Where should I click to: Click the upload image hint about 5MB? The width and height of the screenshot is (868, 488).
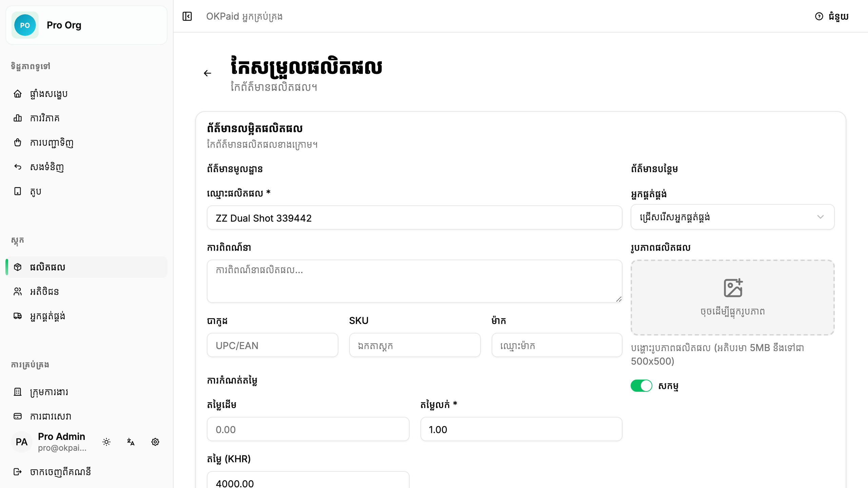(x=717, y=354)
